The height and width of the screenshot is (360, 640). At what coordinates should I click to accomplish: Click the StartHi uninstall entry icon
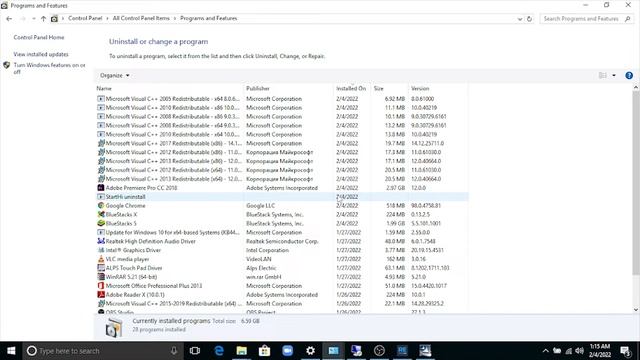click(101, 197)
